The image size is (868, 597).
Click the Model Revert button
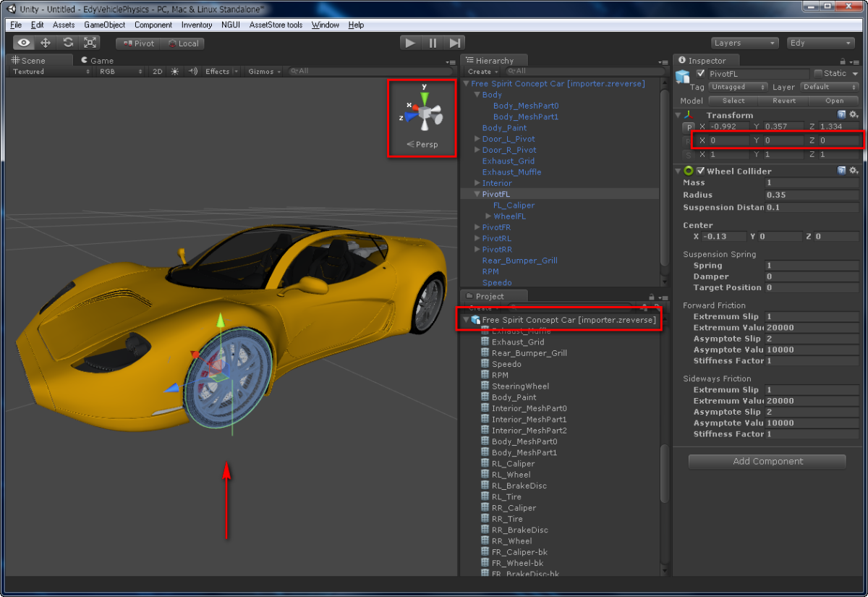783,101
